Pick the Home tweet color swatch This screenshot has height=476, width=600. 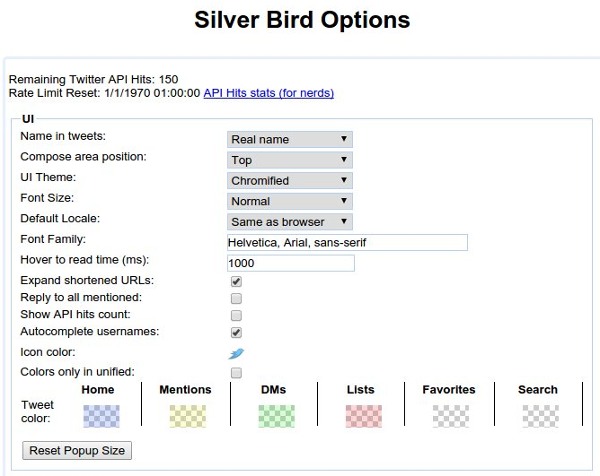pos(102,416)
